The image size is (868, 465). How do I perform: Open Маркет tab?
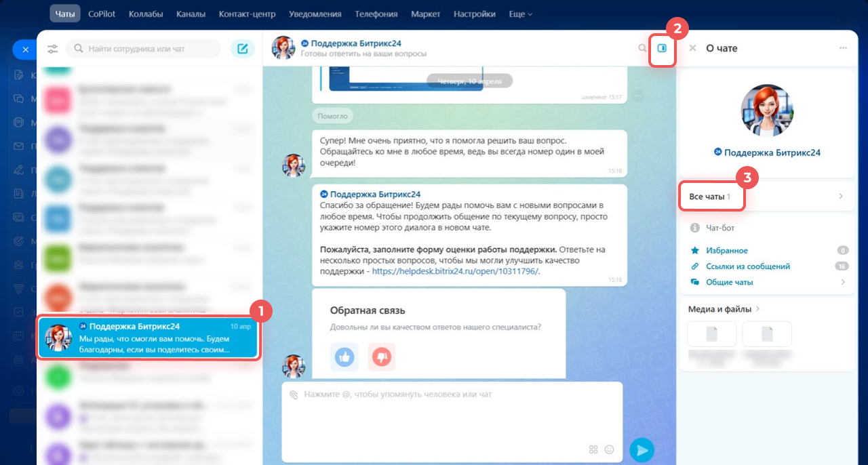coord(425,14)
